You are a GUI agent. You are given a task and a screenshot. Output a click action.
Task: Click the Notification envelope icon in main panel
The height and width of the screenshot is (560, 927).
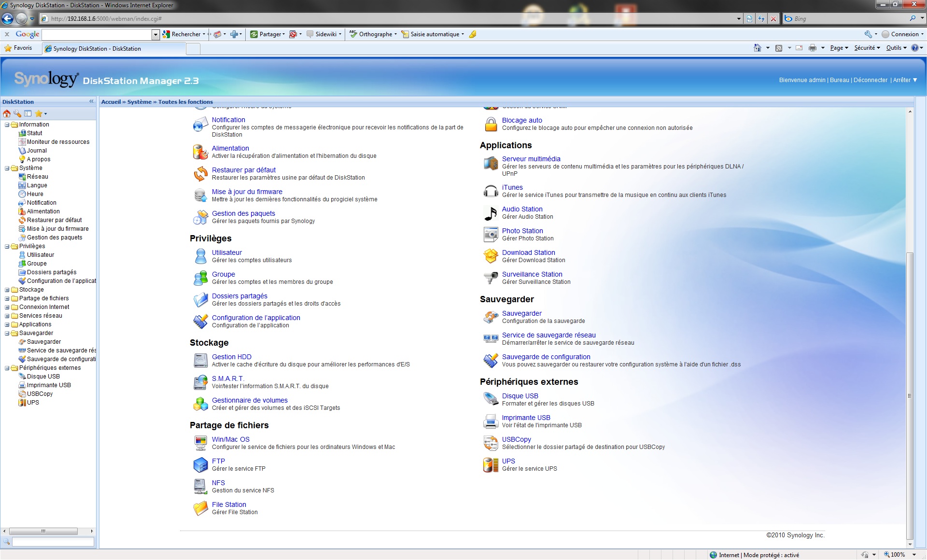pos(200,125)
